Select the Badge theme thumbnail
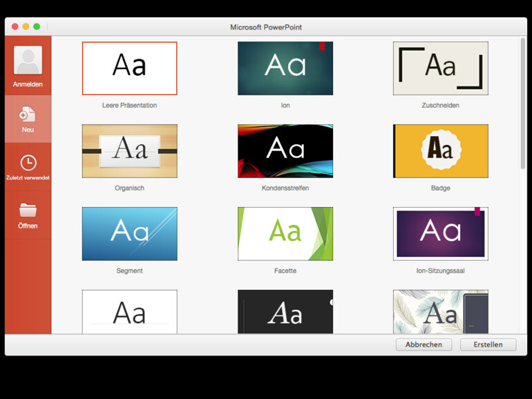The height and width of the screenshot is (399, 532). [441, 151]
